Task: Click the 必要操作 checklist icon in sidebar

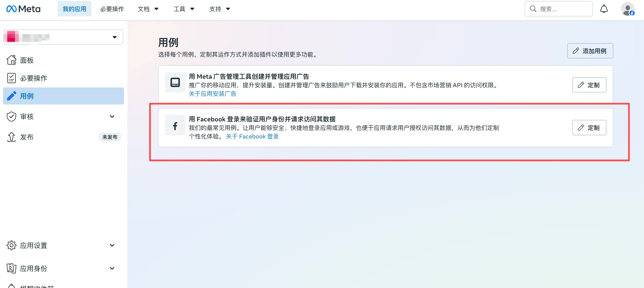Action: point(12,78)
